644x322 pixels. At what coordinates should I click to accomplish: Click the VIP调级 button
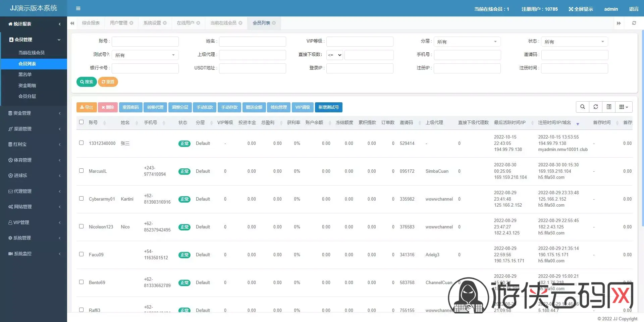point(303,107)
